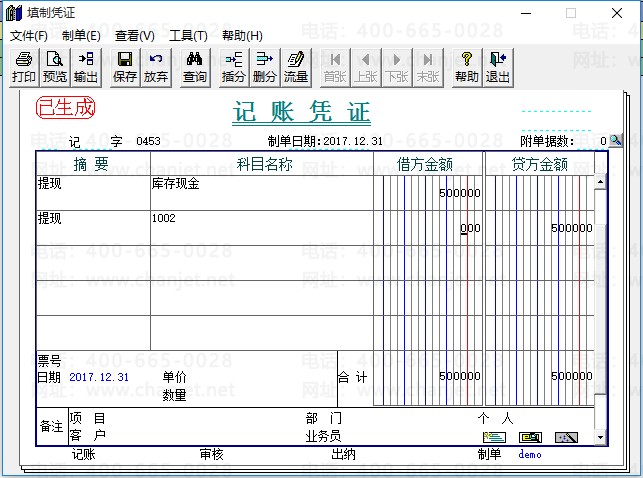643x478 pixels.
Task: Click the 输出 export icon
Action: click(x=86, y=68)
